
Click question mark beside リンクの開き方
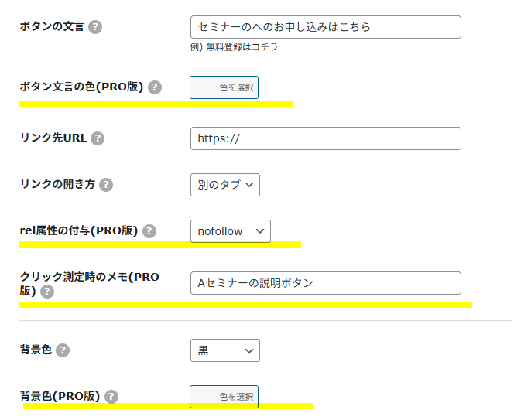pos(106,184)
